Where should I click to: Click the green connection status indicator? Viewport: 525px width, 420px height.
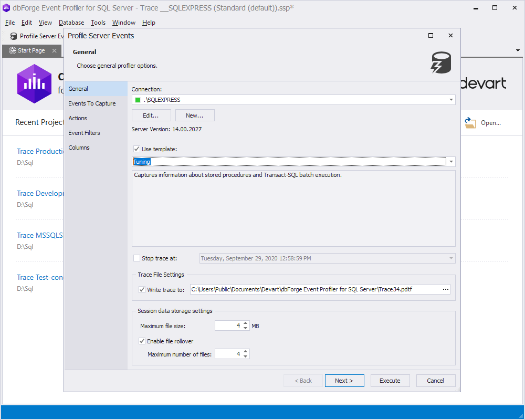pos(138,100)
